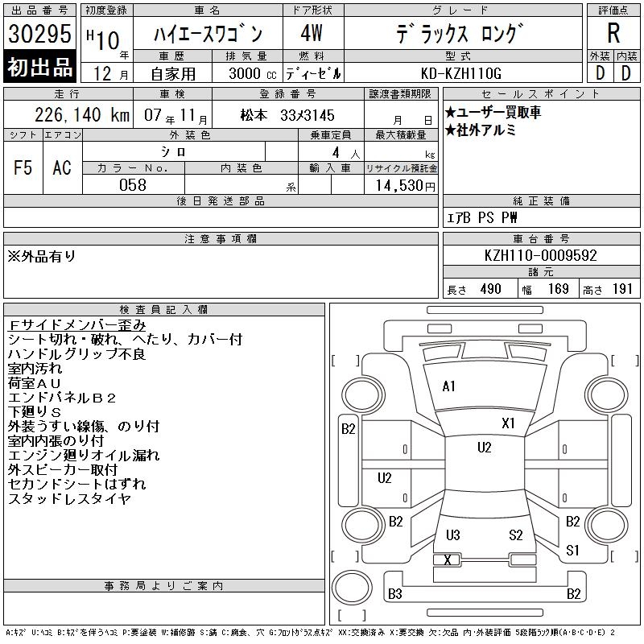Viewport: 644px width, 644px height.
Task: Select the color number 058 field
Action: pyautogui.click(x=133, y=185)
